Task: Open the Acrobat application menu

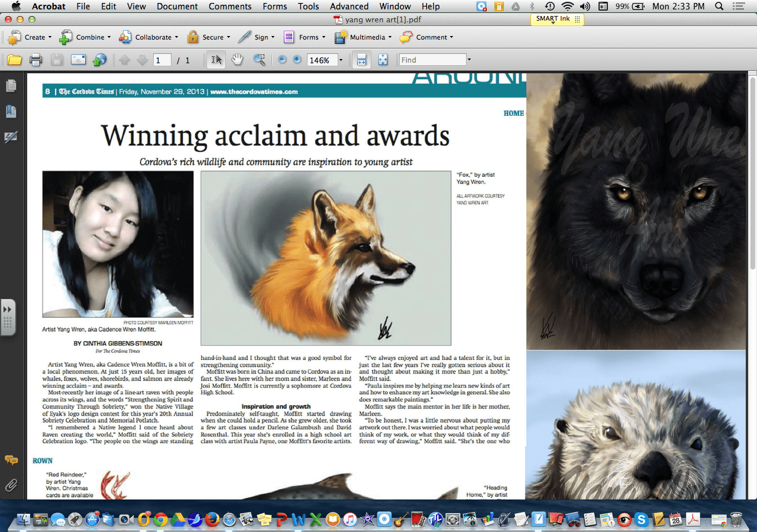Action: [x=48, y=7]
